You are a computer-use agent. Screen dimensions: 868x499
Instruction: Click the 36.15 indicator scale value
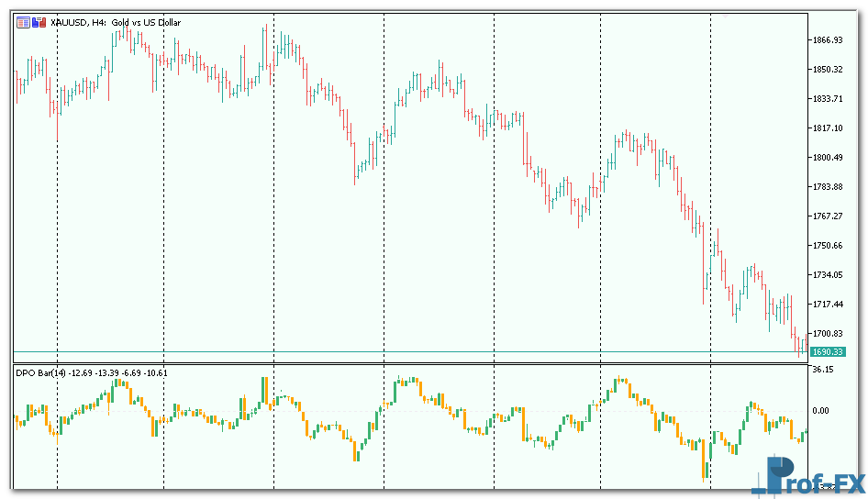(x=822, y=370)
